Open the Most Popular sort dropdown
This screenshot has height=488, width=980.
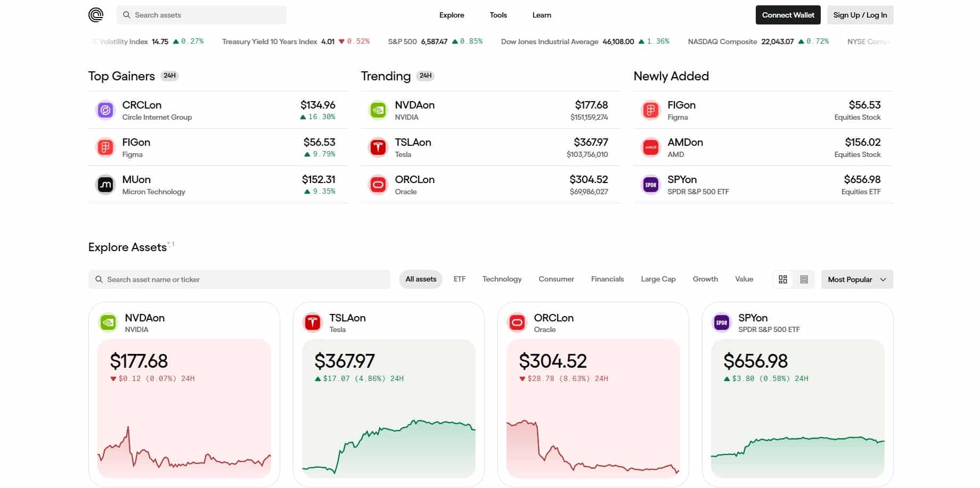tap(857, 279)
